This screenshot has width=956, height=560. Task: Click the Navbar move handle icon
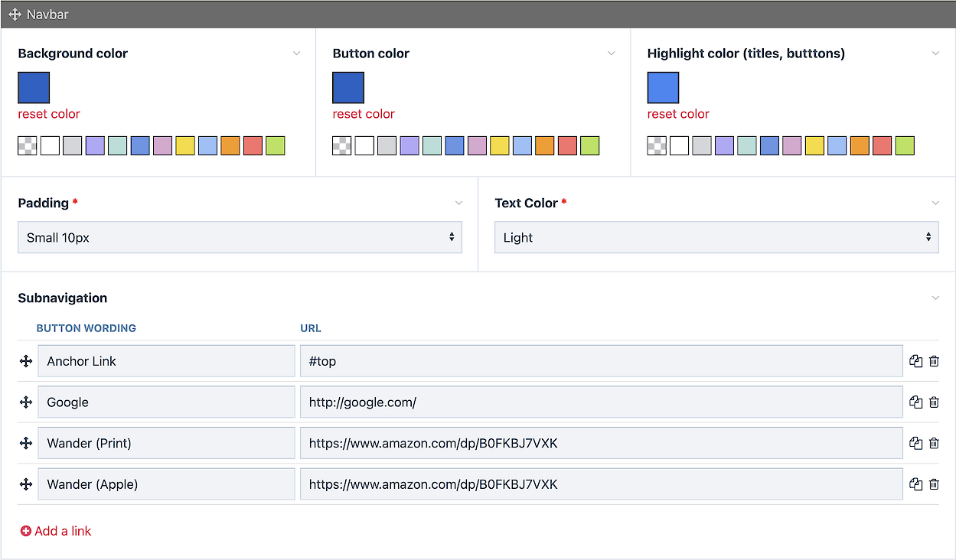15,15
